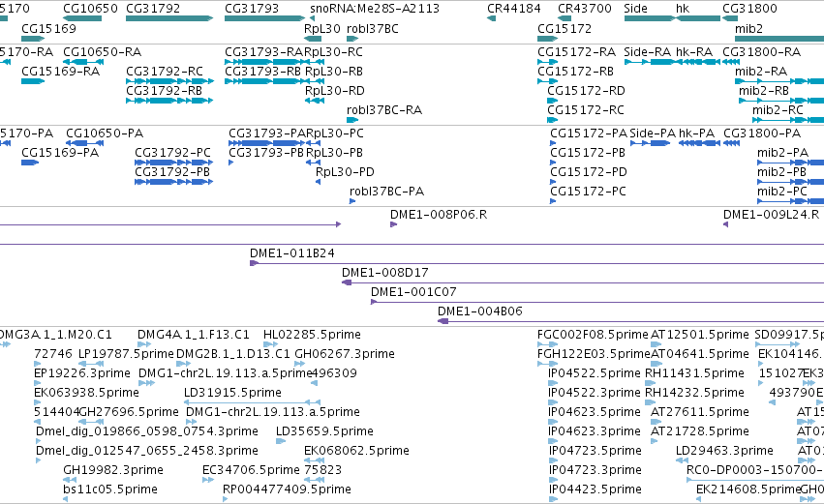Open the robl37BC gene label
Screen dimensions: 824x504
pyautogui.click(x=373, y=28)
